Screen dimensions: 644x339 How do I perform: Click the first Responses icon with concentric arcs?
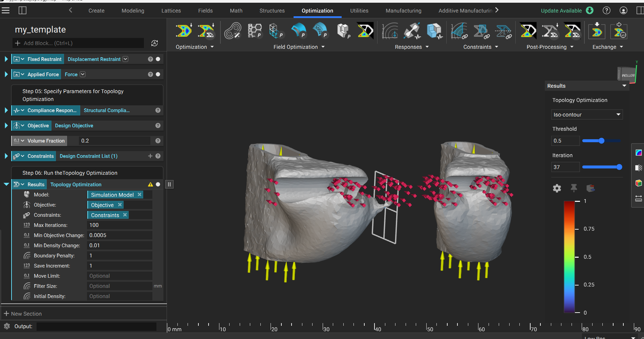[x=390, y=31]
